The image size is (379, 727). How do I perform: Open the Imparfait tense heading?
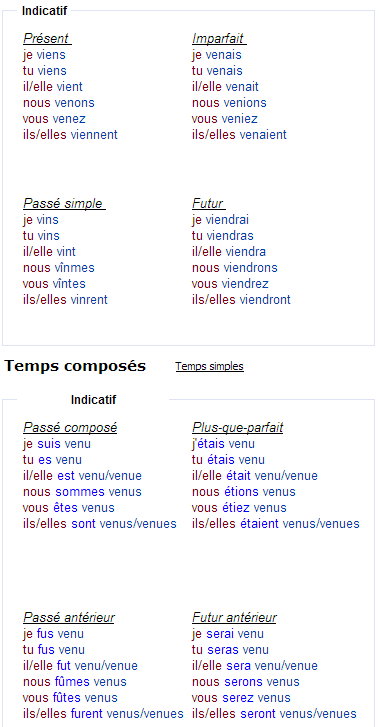click(x=219, y=38)
